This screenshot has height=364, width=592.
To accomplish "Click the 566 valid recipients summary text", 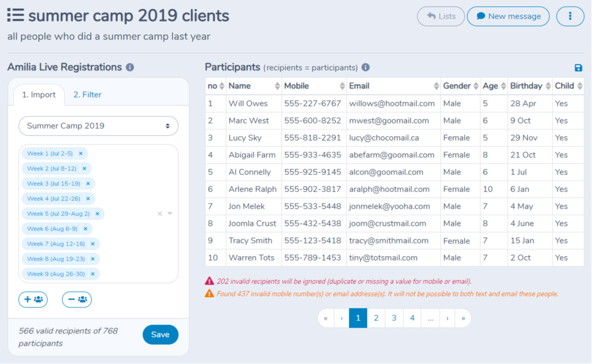I will click(68, 337).
